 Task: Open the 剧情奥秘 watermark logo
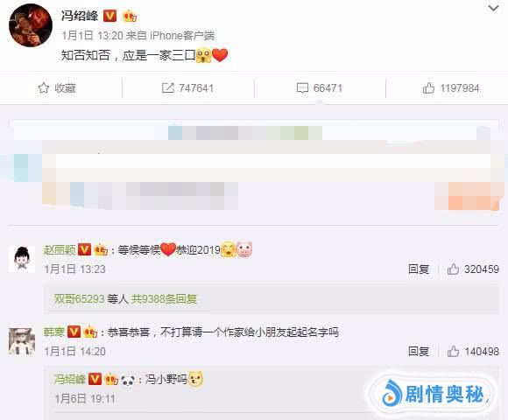tap(434, 394)
